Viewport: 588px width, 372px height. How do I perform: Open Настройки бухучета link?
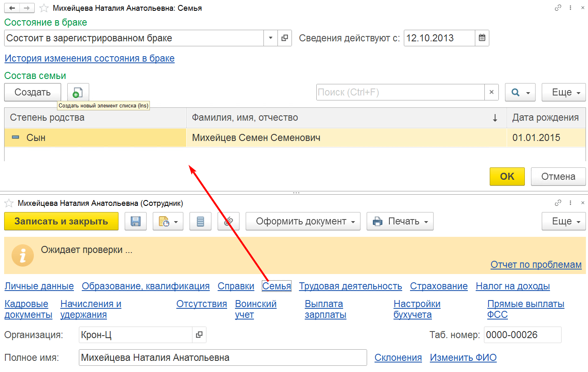click(x=417, y=309)
